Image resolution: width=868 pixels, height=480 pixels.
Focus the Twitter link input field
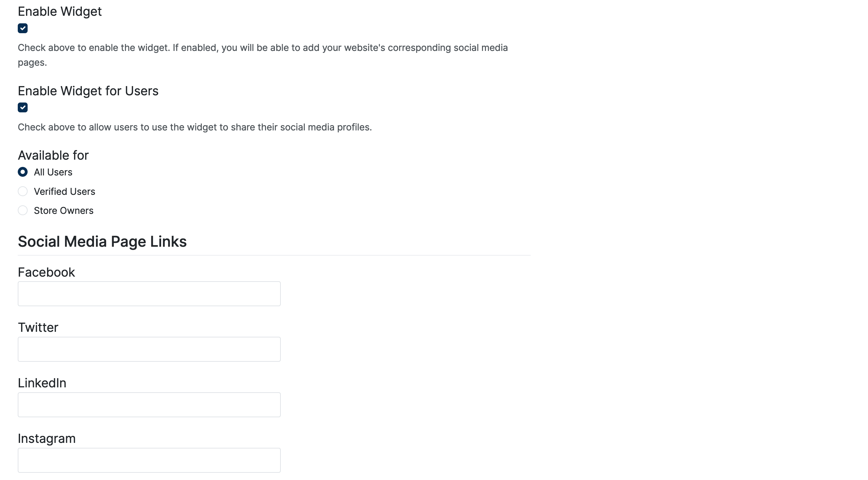click(x=149, y=349)
